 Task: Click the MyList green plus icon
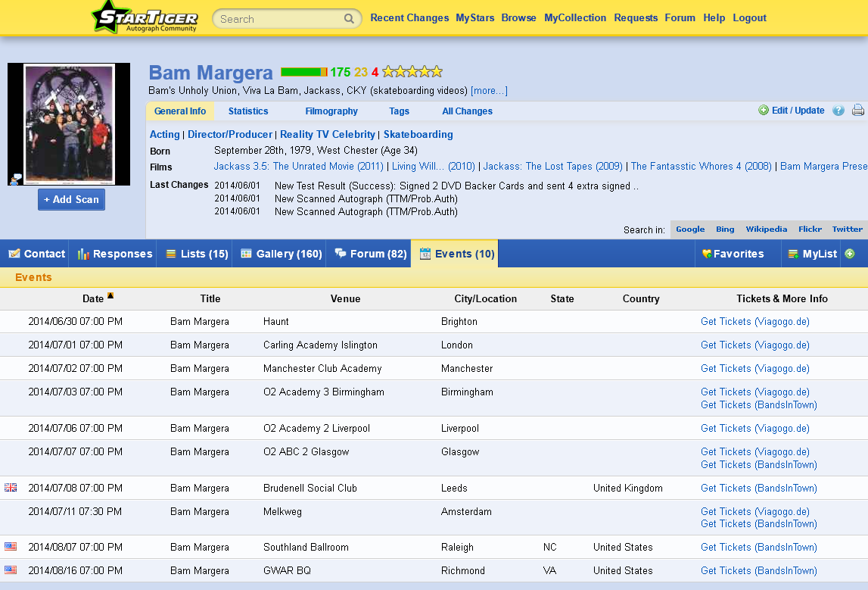point(850,254)
